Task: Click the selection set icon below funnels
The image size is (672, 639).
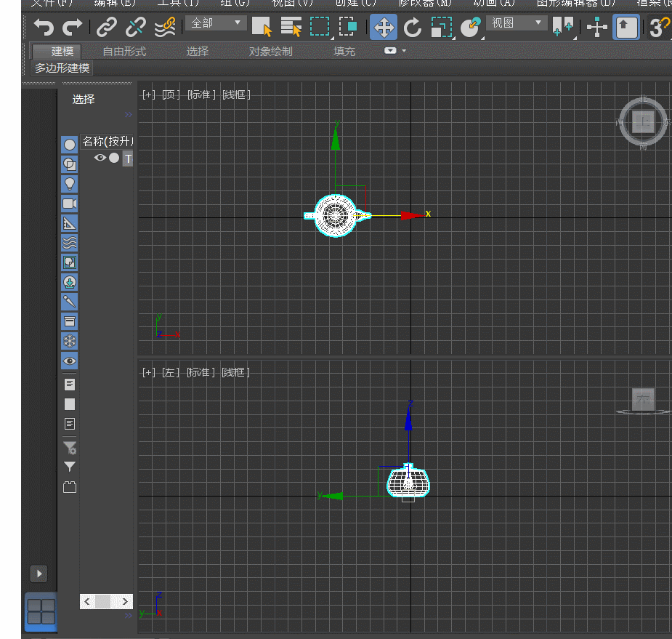Action: pyautogui.click(x=70, y=487)
